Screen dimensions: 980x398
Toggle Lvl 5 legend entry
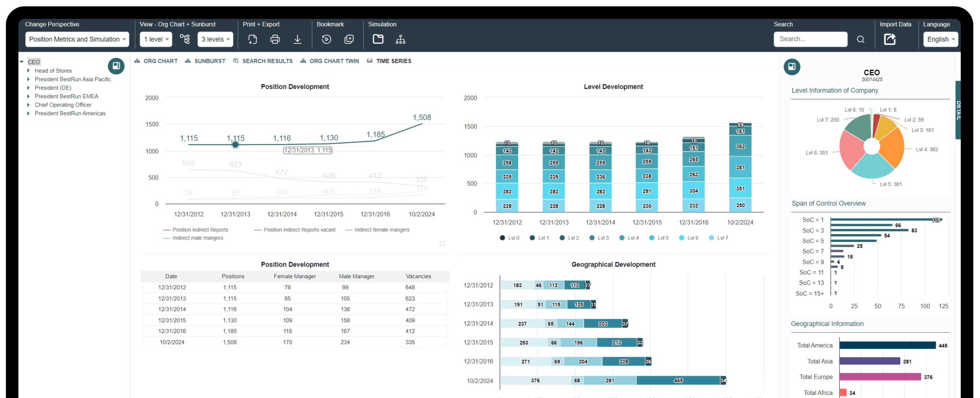pyautogui.click(x=659, y=238)
